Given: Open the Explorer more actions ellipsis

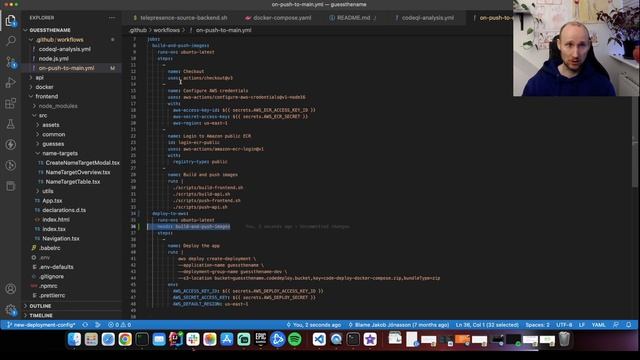Looking at the screenshot, I should coord(112,18).
